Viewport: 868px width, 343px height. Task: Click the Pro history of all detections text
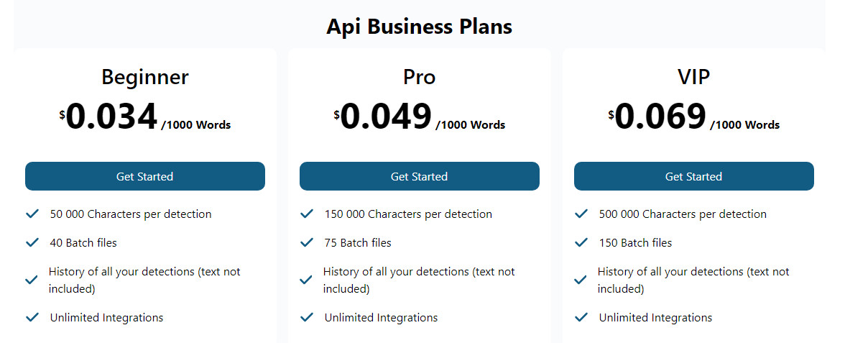(x=419, y=280)
